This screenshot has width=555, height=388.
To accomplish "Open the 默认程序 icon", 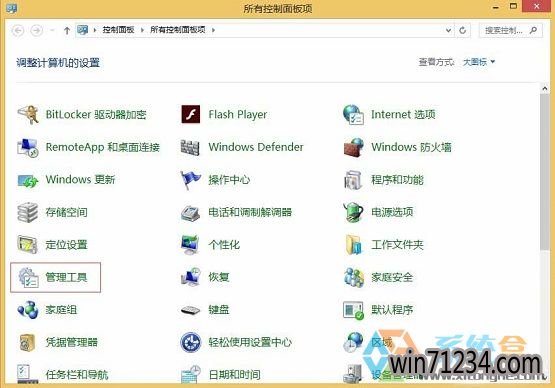I will 353,310.
